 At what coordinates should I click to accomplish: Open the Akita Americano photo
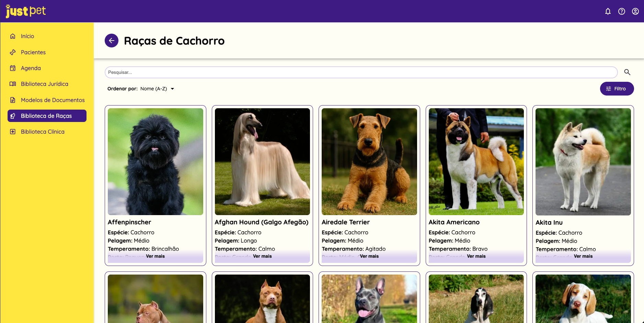point(476,161)
